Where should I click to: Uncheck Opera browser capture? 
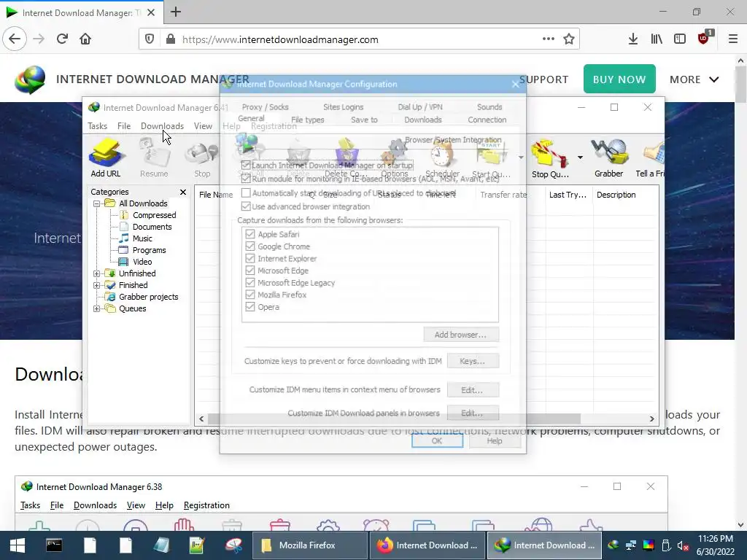click(x=250, y=307)
